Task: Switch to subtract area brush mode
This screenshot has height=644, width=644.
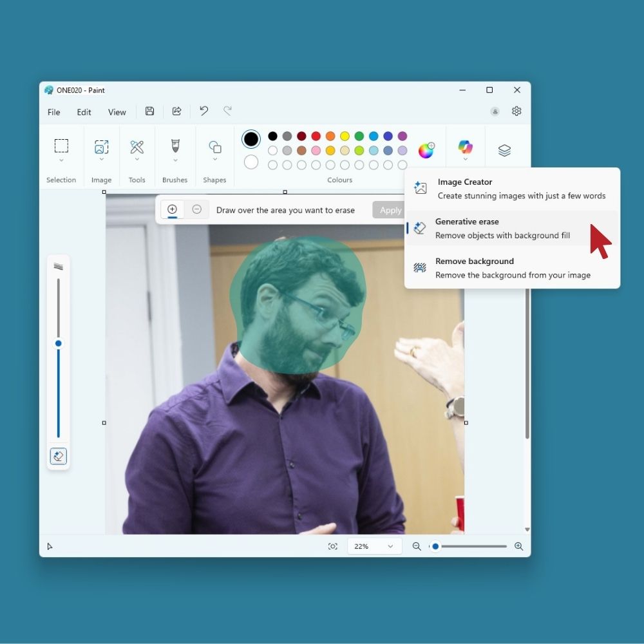Action: pyautogui.click(x=197, y=209)
